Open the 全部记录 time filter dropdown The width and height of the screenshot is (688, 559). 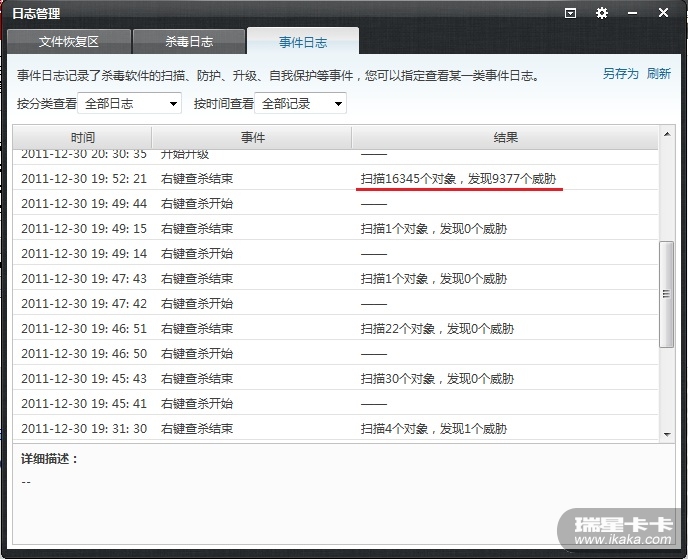pos(301,104)
